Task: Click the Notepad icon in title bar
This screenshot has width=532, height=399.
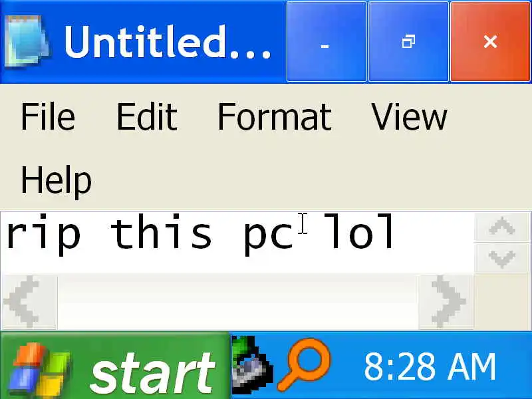Action: point(27,41)
